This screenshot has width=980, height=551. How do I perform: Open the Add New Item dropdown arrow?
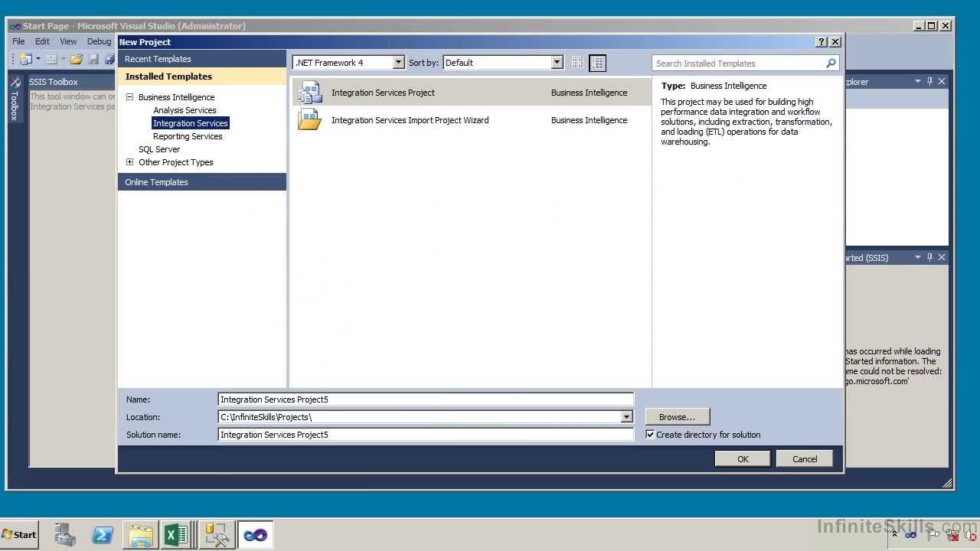click(63, 59)
